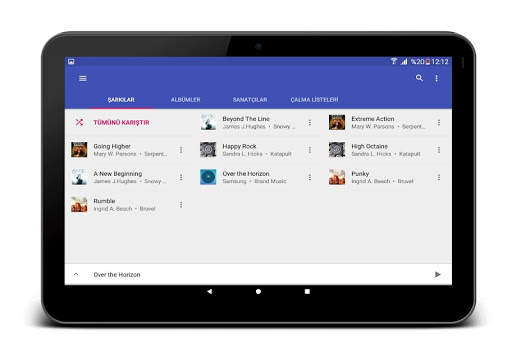Open options menu for Going Higher
512x361 pixels.
coord(181,150)
